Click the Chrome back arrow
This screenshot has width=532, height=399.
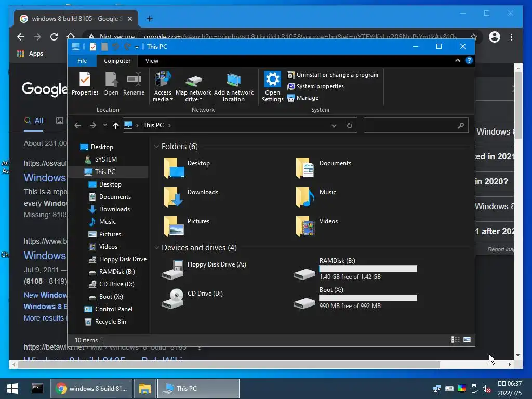(21, 37)
